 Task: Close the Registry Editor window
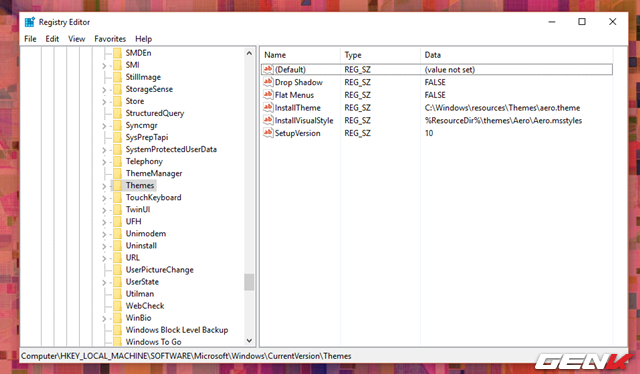coord(613,22)
